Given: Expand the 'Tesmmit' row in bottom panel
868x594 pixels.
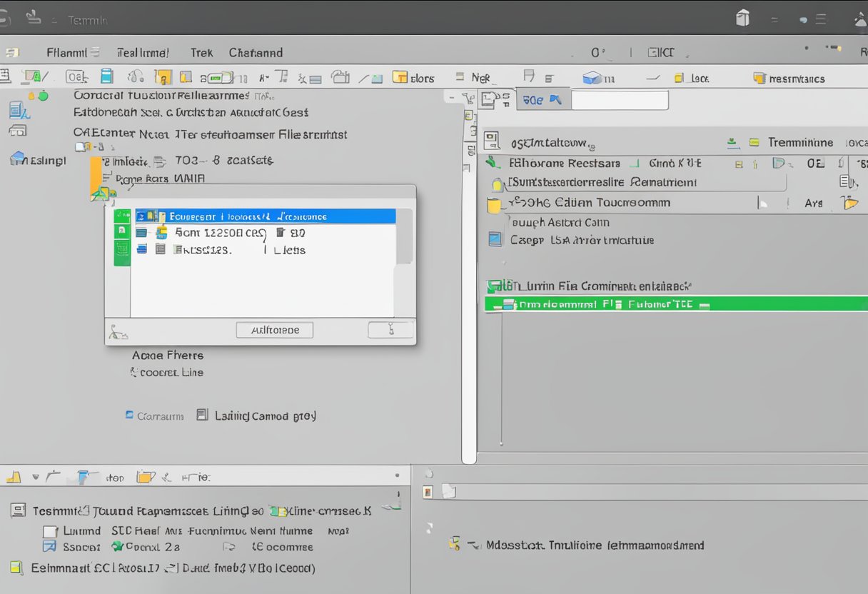Looking at the screenshot, I should click(18, 510).
